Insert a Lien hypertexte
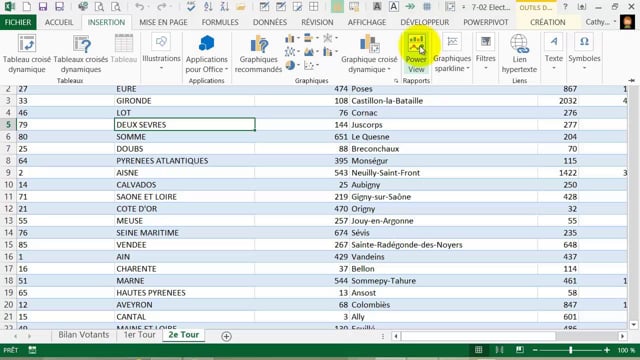This screenshot has width=640, height=360. coord(519,54)
